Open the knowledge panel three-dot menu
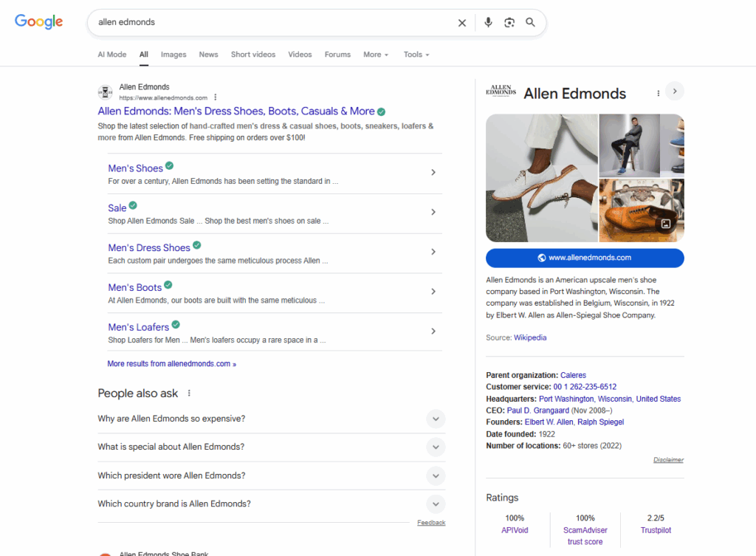 (x=658, y=92)
